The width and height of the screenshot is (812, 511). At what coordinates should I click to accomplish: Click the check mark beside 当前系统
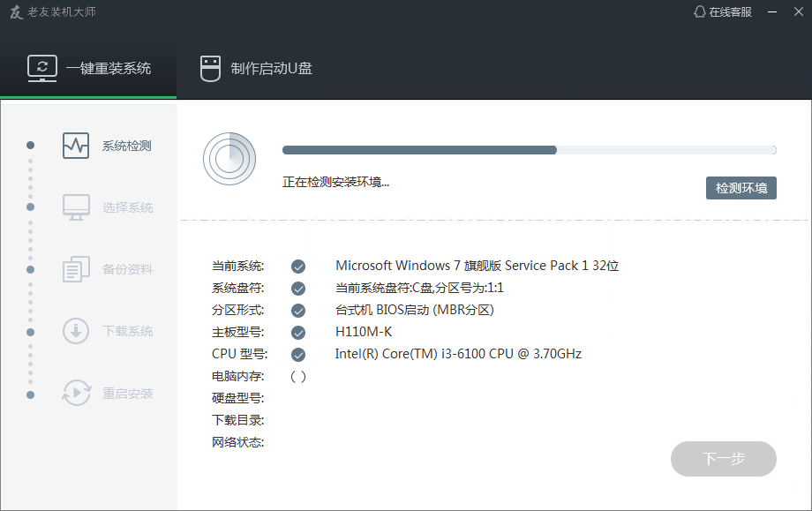point(298,267)
